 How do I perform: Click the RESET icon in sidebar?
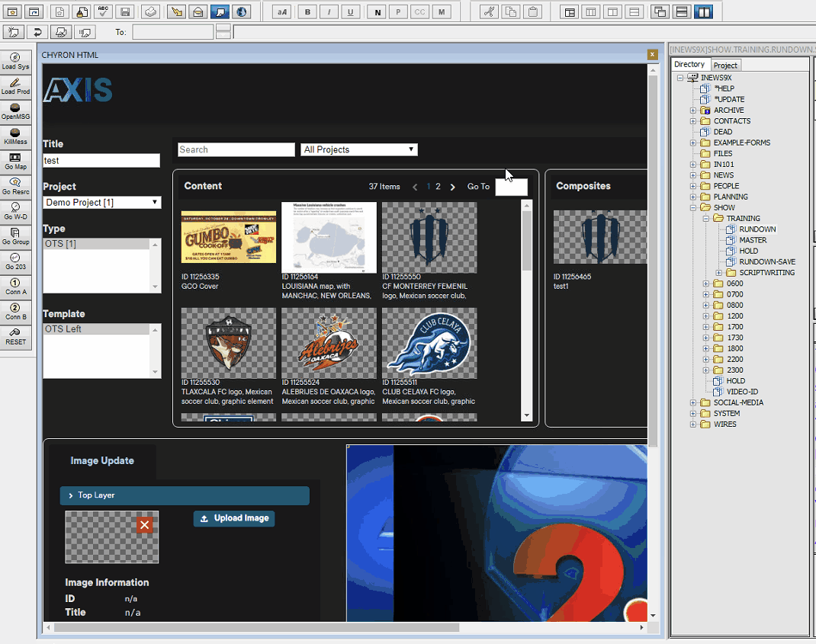pos(15,337)
